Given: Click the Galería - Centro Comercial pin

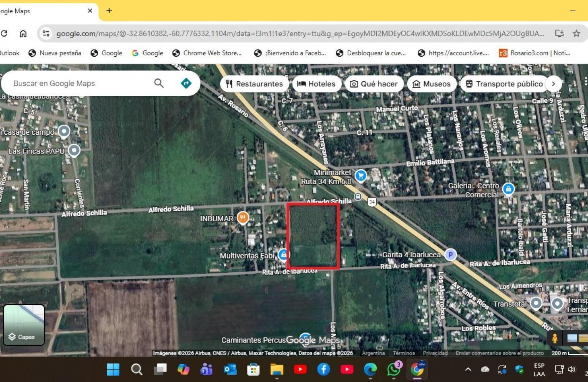Looking at the screenshot, I should 508,189.
